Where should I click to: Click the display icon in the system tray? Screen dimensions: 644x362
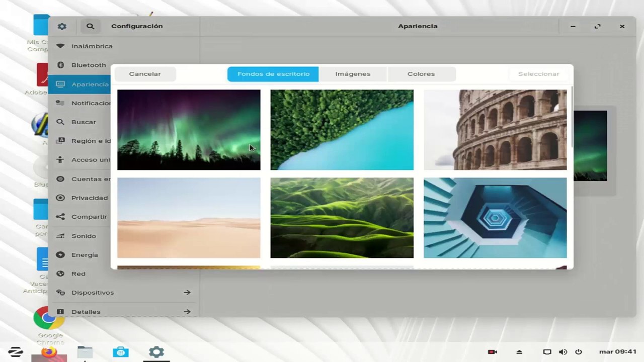[x=547, y=352]
